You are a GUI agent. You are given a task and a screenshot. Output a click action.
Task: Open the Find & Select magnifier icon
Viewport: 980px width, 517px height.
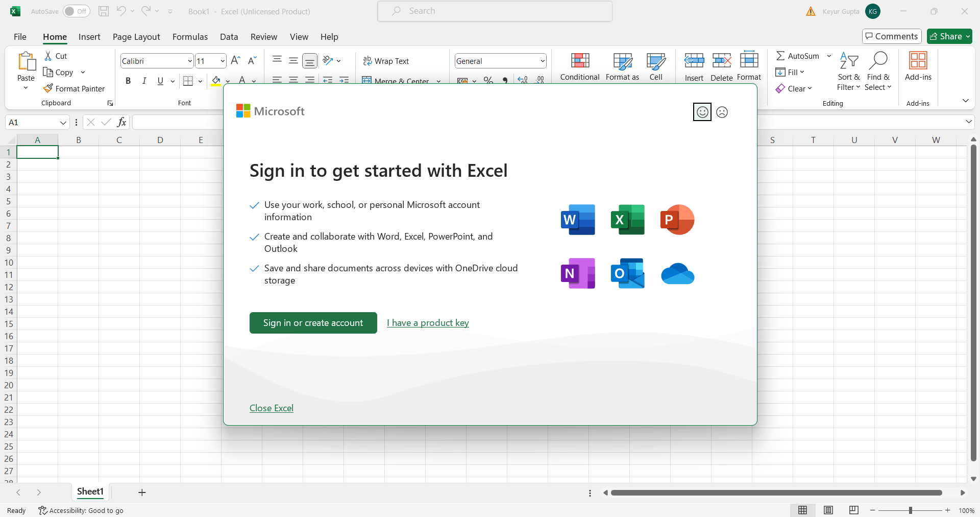(878, 60)
